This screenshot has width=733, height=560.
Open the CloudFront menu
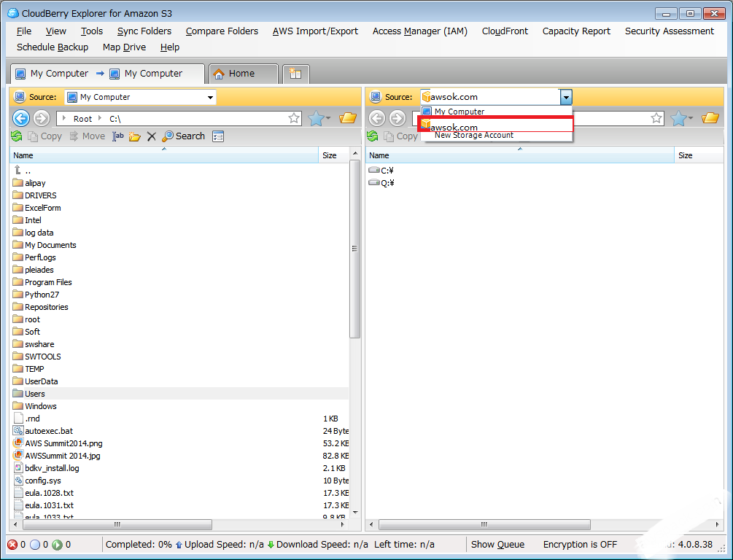coord(505,31)
